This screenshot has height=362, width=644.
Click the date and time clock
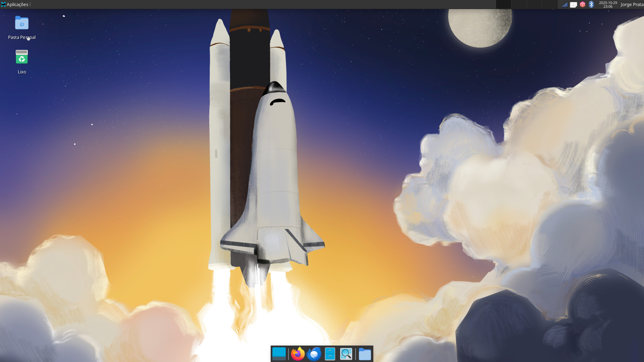pyautogui.click(x=608, y=4)
